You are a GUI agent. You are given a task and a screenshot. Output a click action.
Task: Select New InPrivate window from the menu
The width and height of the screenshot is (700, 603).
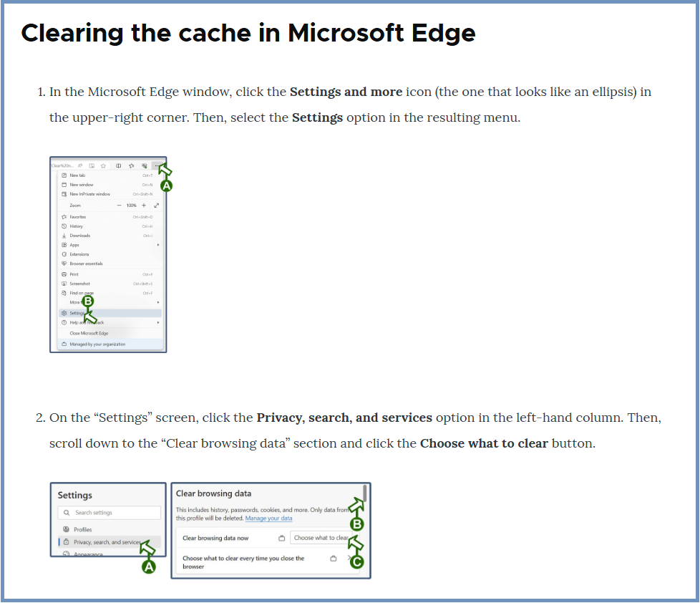pos(89,194)
